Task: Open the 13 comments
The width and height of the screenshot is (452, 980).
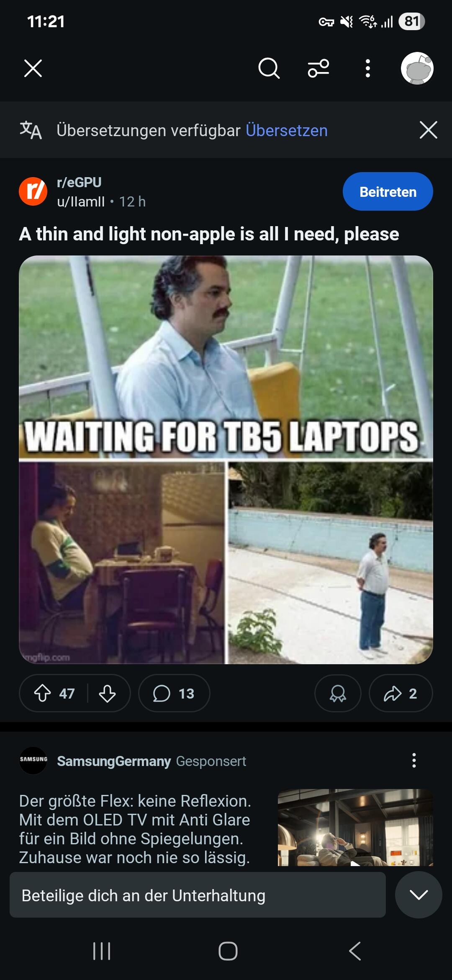Action: [174, 693]
